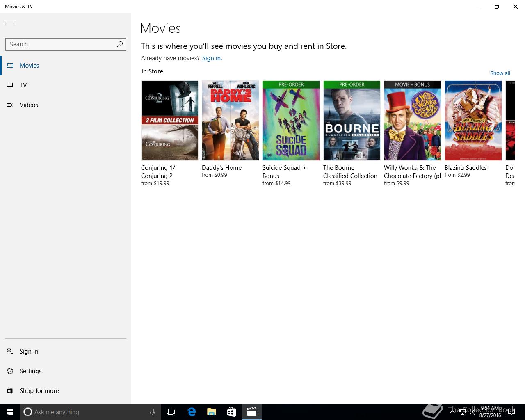This screenshot has height=420, width=525.
Task: Click the Cortana Ask me anything box
Action: coord(89,412)
